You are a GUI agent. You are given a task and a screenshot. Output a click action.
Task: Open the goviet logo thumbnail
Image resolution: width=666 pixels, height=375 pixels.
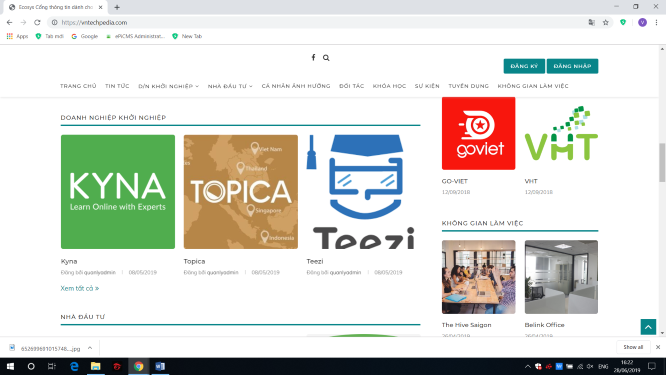[478, 133]
